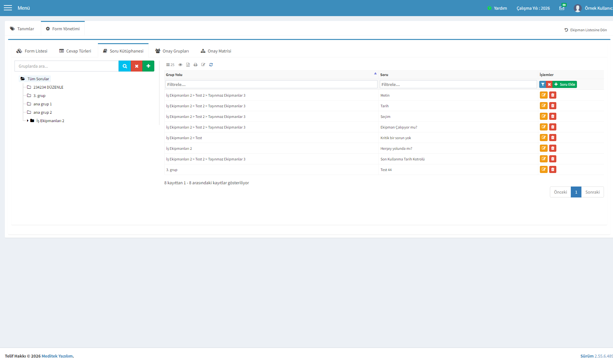Click the Soru filter input field

point(458,84)
